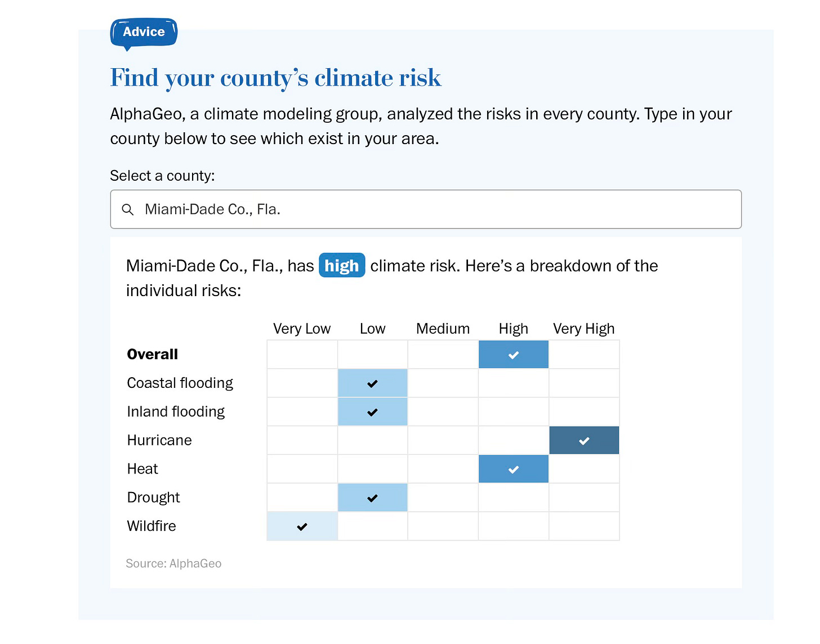The height and width of the screenshot is (644, 820).
Task: Select the Hurricane row label
Action: 159,440
